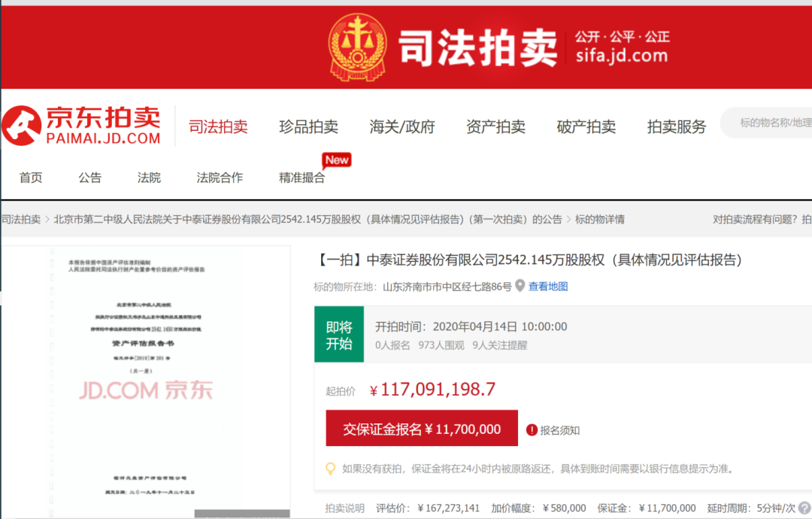
Task: Open 法院合作 sub navigation item
Action: coord(220,178)
